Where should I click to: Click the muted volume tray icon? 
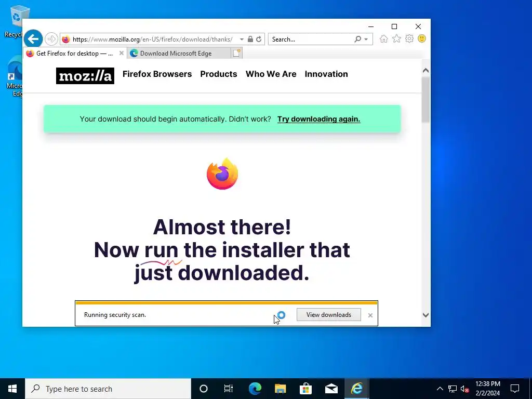pyautogui.click(x=464, y=389)
